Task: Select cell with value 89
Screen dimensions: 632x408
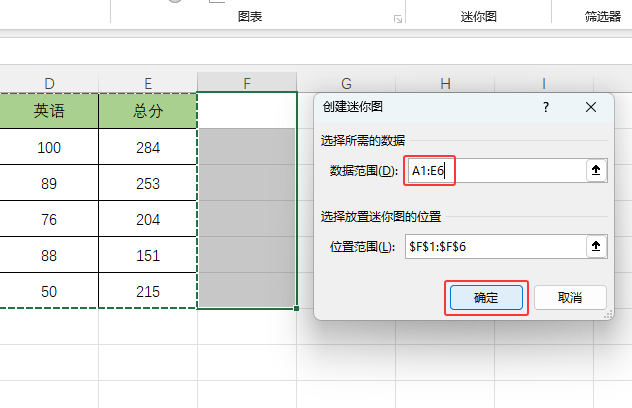Action: [x=49, y=183]
